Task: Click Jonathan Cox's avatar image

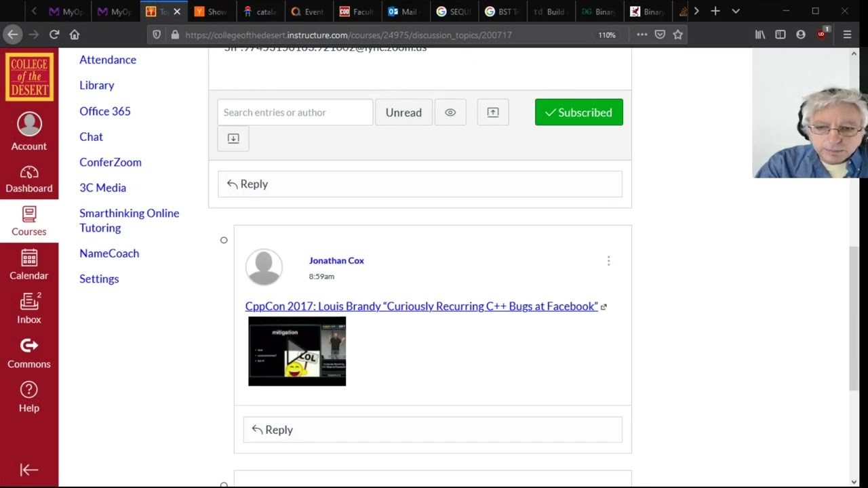Action: tap(264, 267)
